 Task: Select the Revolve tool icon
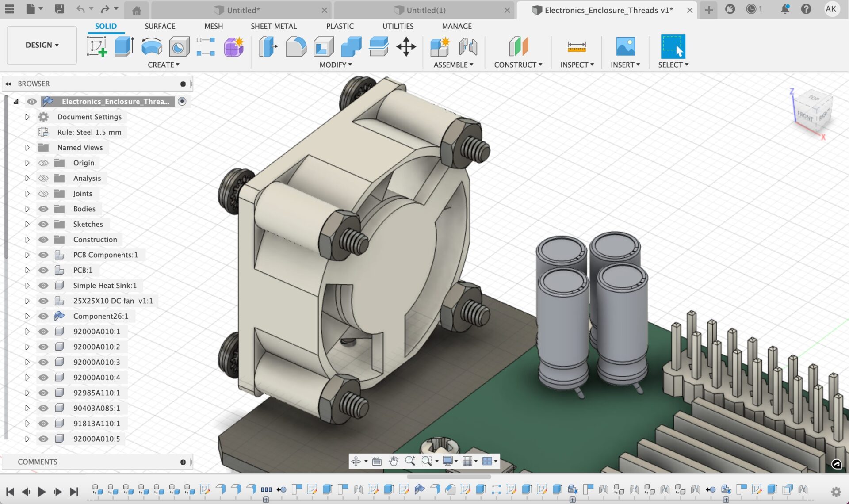point(152,46)
